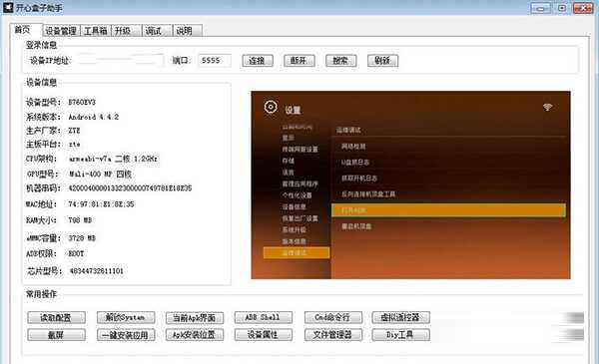
Task: Open the 文件管理器 button
Action: 333,335
